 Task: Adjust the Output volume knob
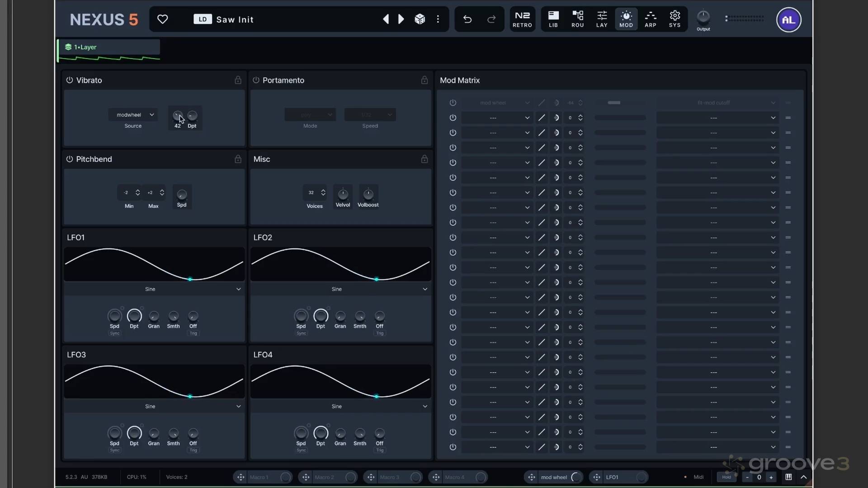[703, 17]
